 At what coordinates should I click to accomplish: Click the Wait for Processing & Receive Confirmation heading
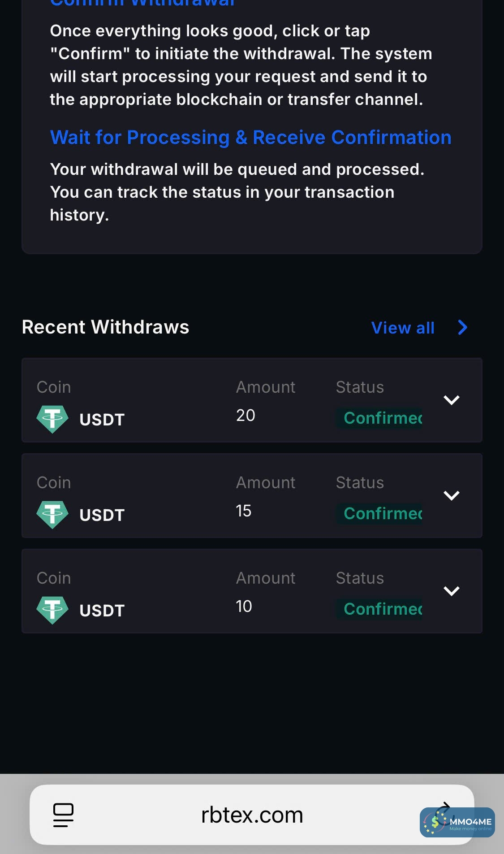(x=250, y=137)
